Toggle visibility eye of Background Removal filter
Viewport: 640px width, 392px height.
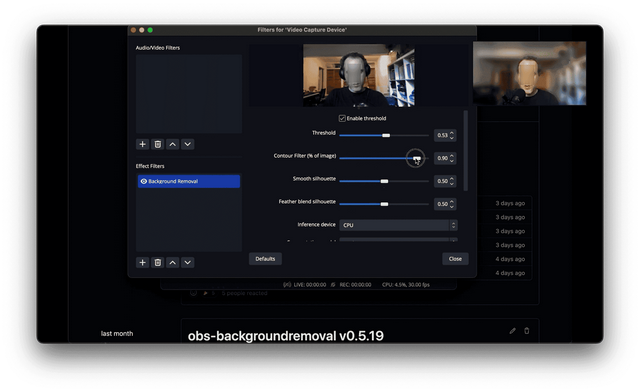(144, 181)
